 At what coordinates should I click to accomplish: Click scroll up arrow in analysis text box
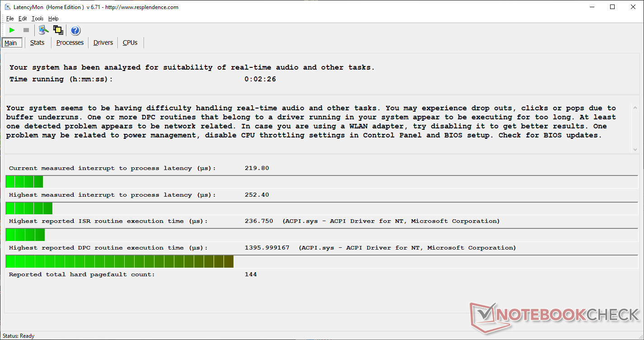[635, 108]
